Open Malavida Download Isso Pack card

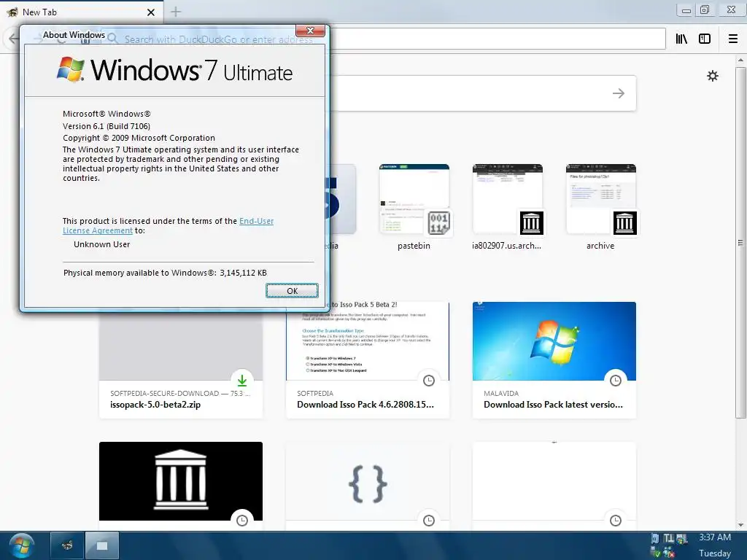[554, 360]
